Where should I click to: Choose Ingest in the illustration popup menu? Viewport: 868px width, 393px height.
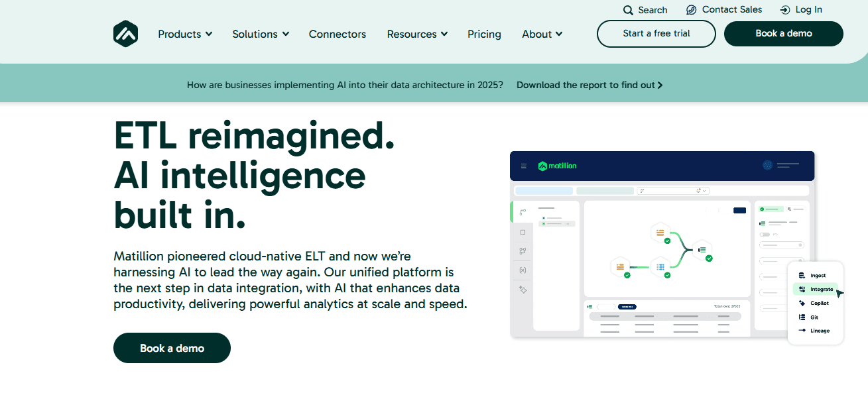tap(813, 275)
